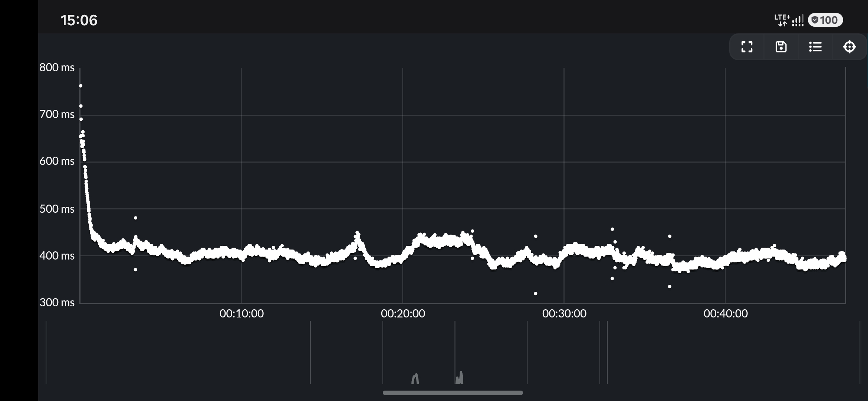Save the chart with floppy disk icon
This screenshot has height=401, width=868.
[781, 47]
